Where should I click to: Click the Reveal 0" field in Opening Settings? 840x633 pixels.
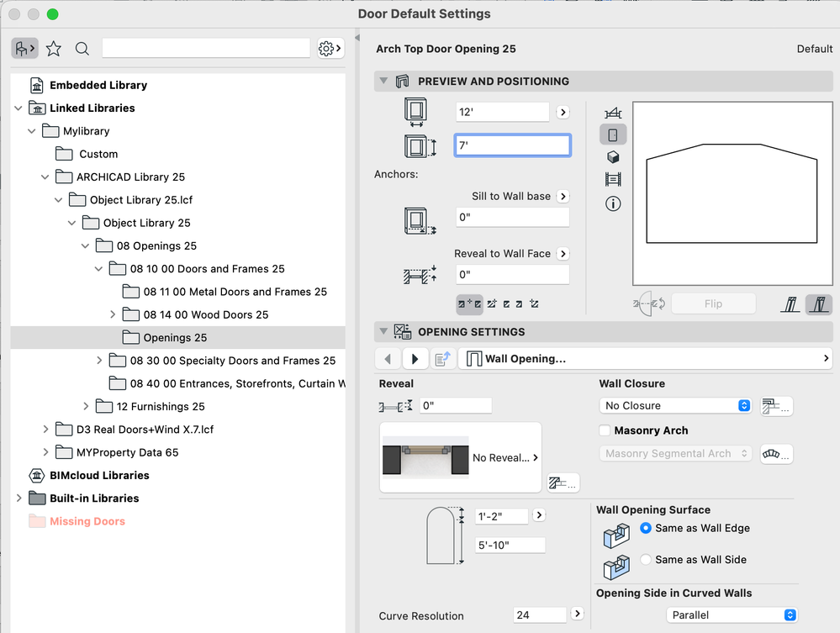[456, 405]
